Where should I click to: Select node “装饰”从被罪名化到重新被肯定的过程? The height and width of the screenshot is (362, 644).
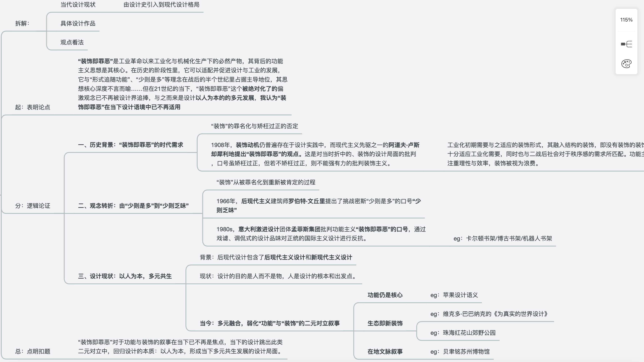[266, 182]
